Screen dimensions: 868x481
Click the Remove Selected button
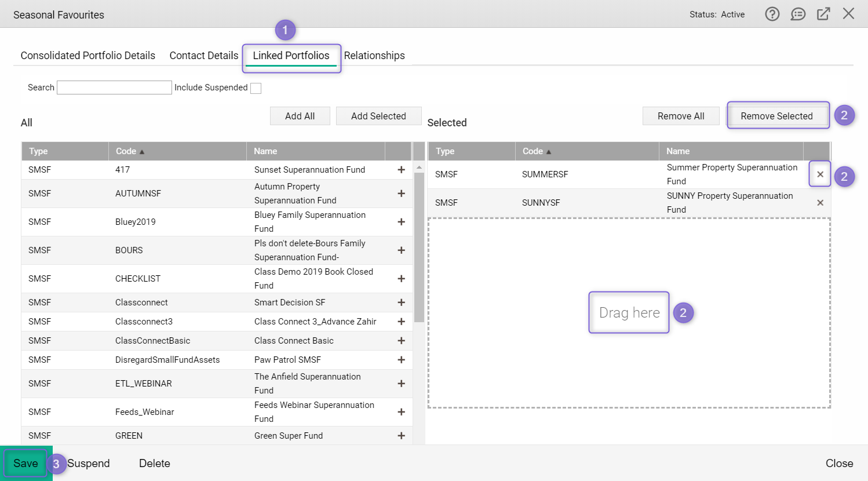tap(776, 116)
